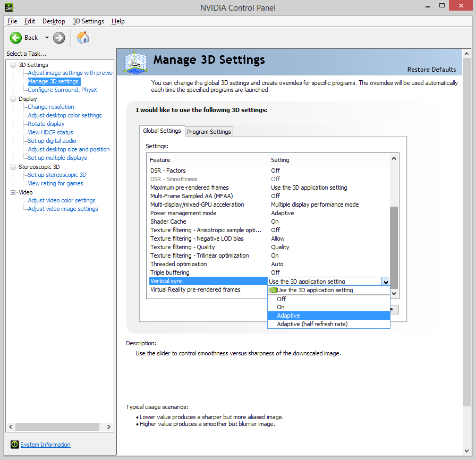Choose Off in the Vertical sync list

click(329, 299)
